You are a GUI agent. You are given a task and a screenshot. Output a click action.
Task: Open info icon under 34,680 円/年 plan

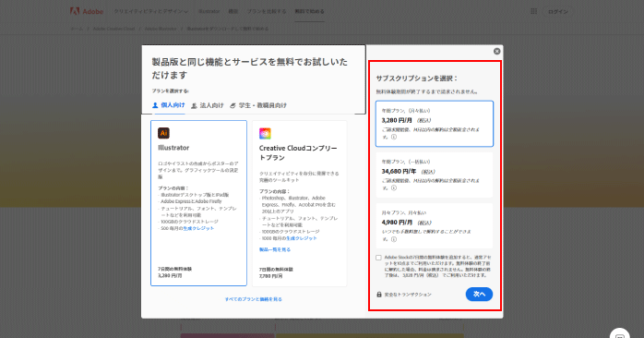[394, 187]
